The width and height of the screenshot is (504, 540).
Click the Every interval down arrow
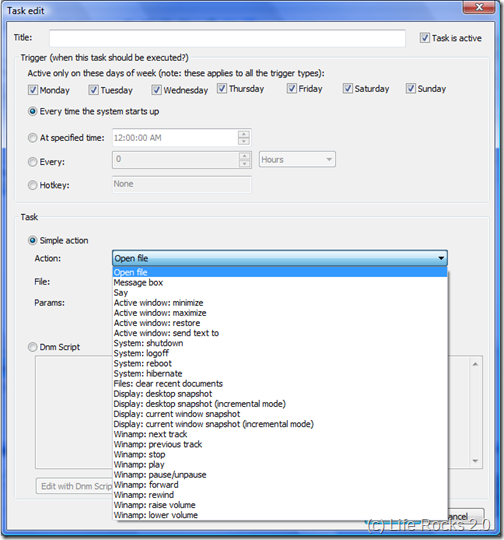coord(244,164)
